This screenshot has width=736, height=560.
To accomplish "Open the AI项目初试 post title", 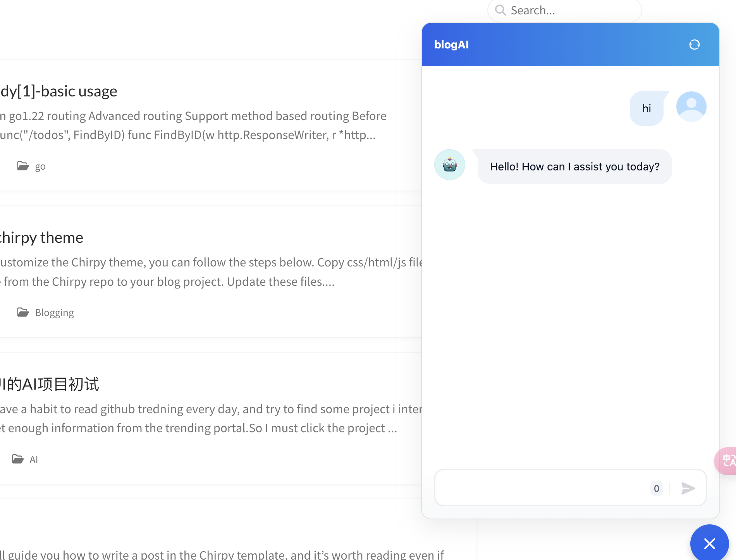I will (x=50, y=384).
